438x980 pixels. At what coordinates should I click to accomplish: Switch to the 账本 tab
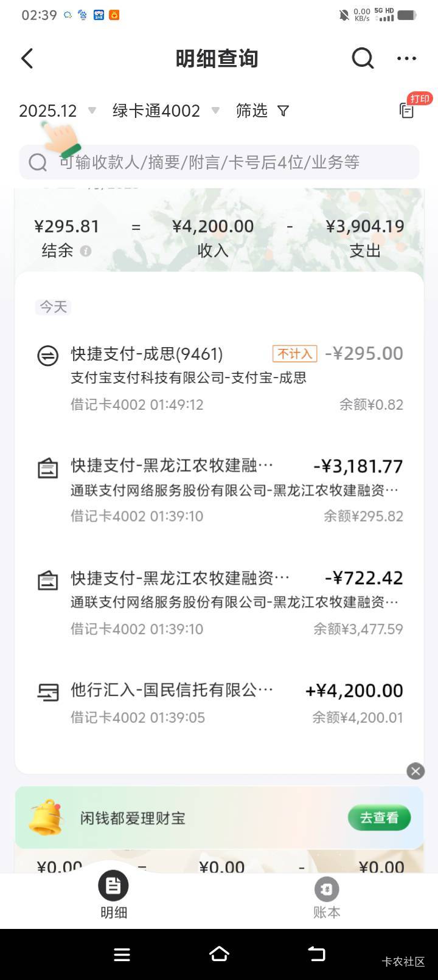pyautogui.click(x=327, y=895)
